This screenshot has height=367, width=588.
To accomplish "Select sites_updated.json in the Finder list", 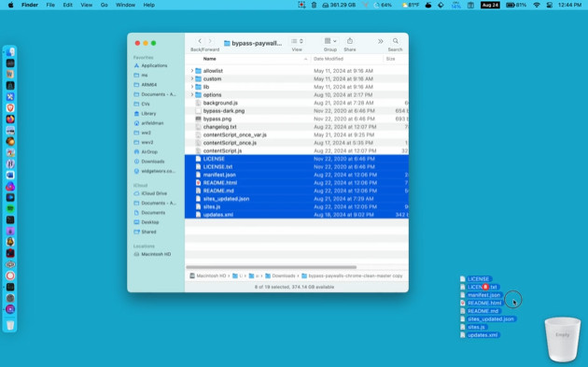I will pyautogui.click(x=296, y=199).
